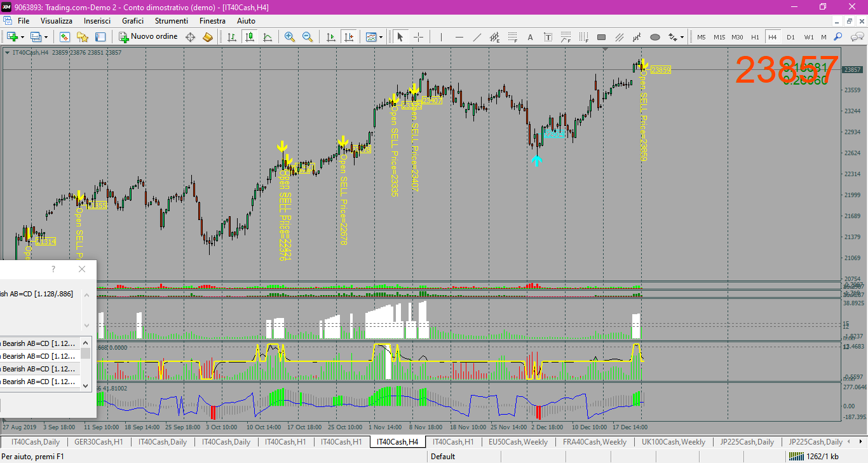Open the yellow MetaEditor book icon
The height and width of the screenshot is (463, 868).
click(x=208, y=37)
